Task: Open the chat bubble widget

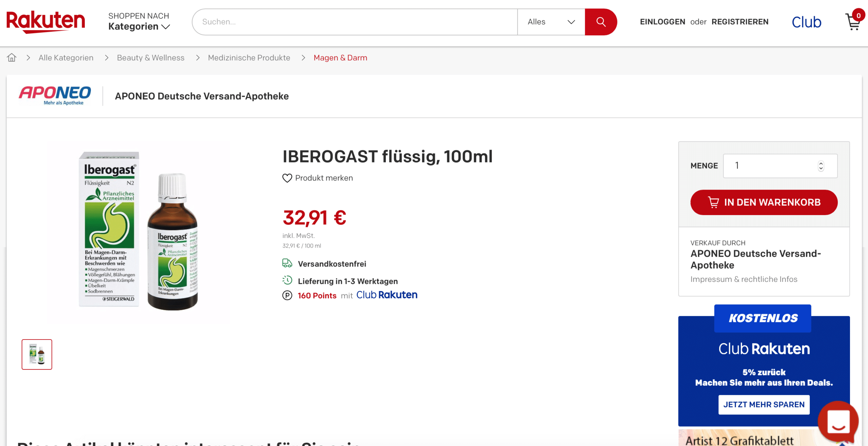Action: (x=838, y=422)
